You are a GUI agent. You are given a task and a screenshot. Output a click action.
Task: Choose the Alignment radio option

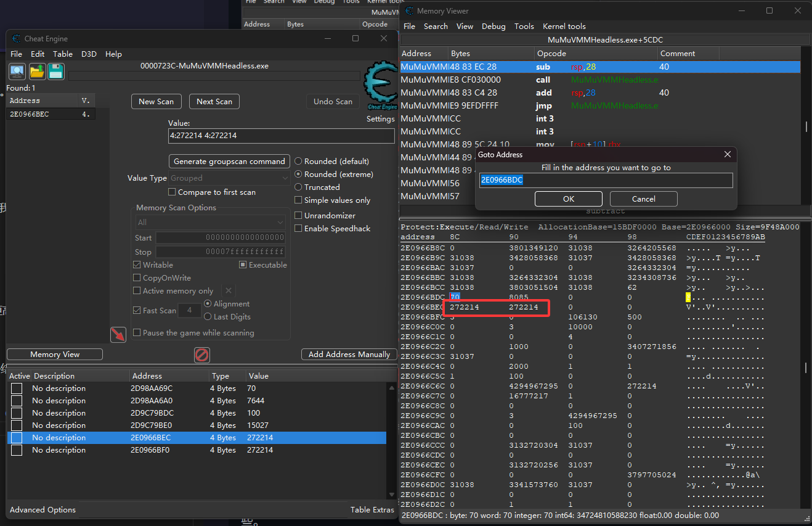click(208, 304)
